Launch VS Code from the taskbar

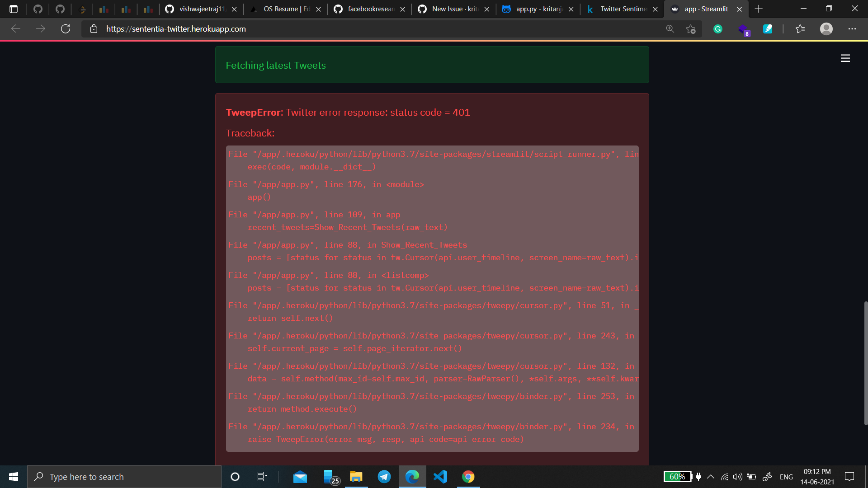[x=441, y=477]
